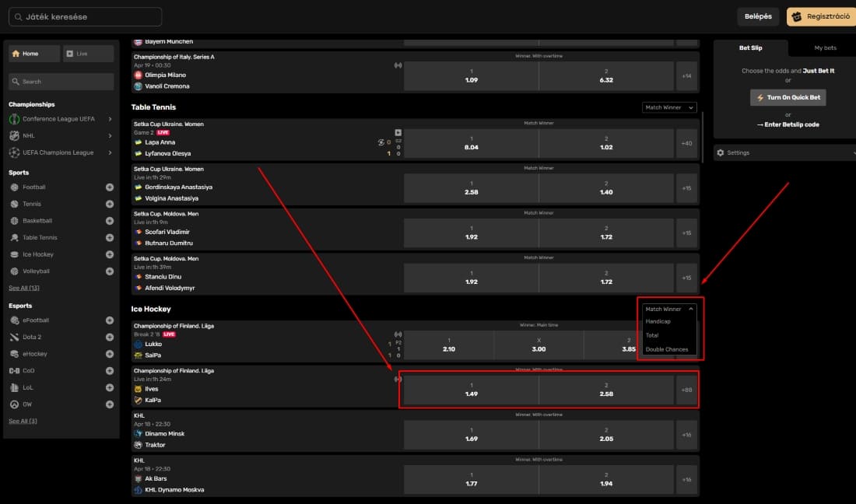
Task: Expand Volleyball with its plus button
Action: (x=110, y=271)
